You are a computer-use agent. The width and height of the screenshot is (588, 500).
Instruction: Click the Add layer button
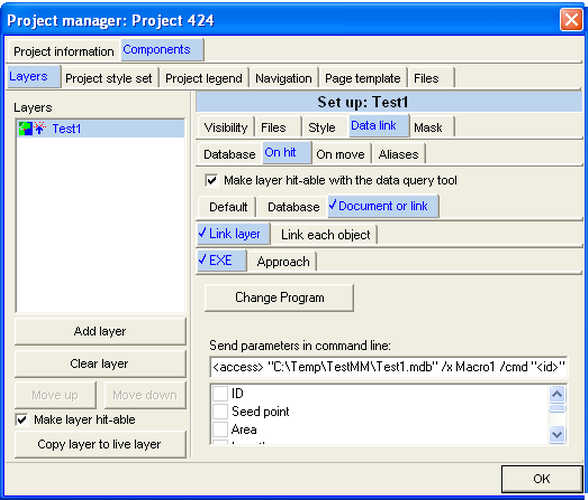[x=100, y=331]
